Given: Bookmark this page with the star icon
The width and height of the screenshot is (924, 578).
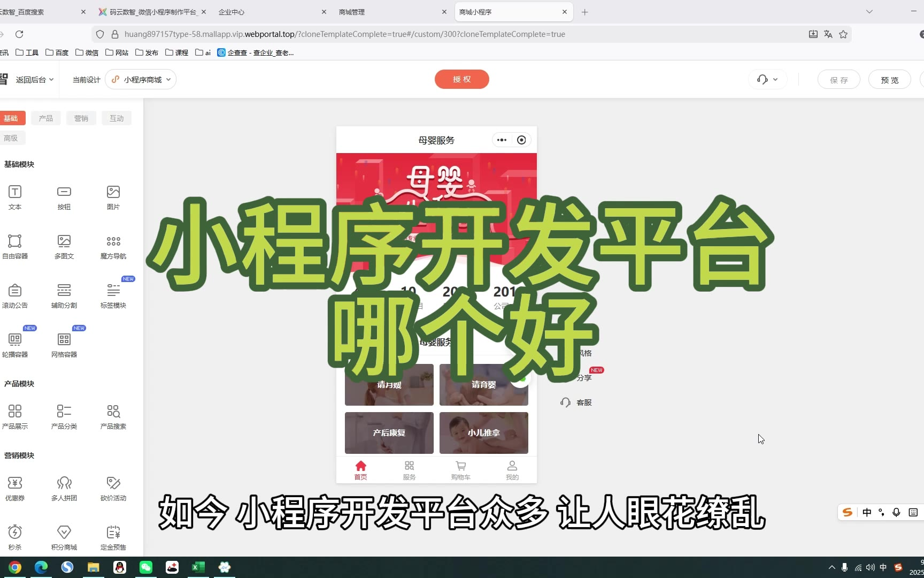Looking at the screenshot, I should click(x=843, y=34).
